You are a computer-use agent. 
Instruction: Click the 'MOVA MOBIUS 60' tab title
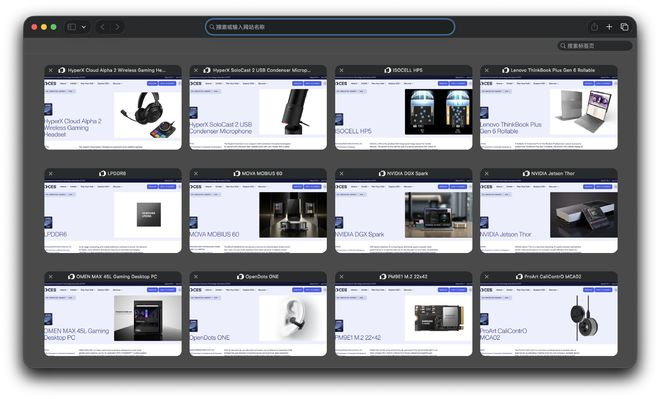[x=262, y=173]
